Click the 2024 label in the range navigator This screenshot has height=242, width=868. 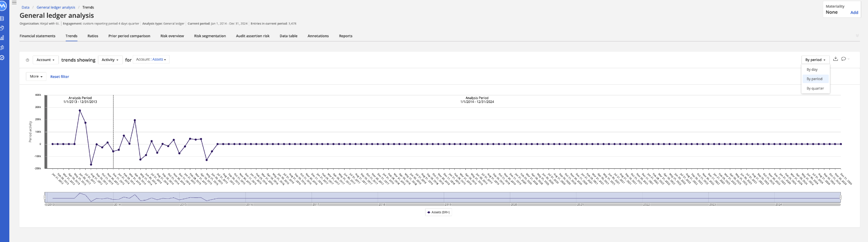(x=779, y=205)
